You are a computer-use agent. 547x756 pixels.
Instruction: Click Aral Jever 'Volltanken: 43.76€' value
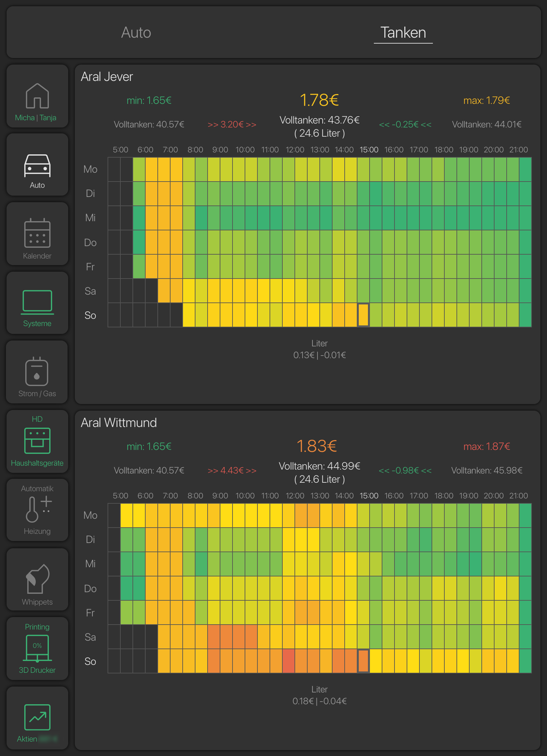(x=319, y=120)
